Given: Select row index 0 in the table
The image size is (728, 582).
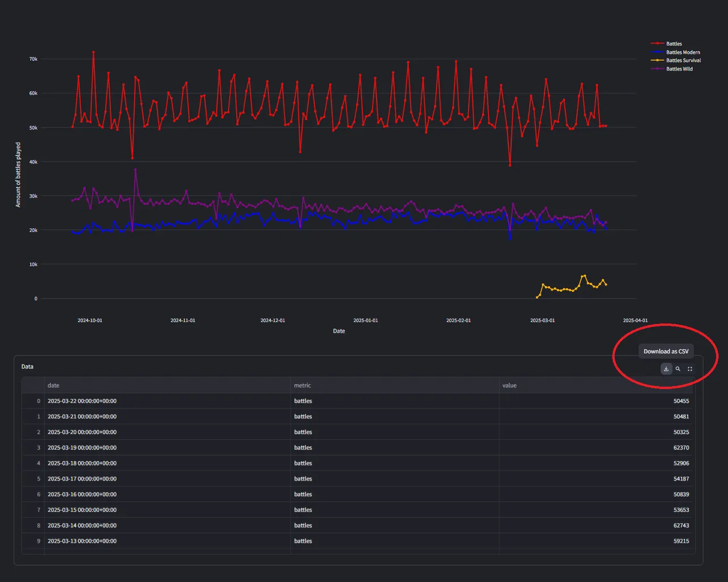Looking at the screenshot, I should 33,401.
